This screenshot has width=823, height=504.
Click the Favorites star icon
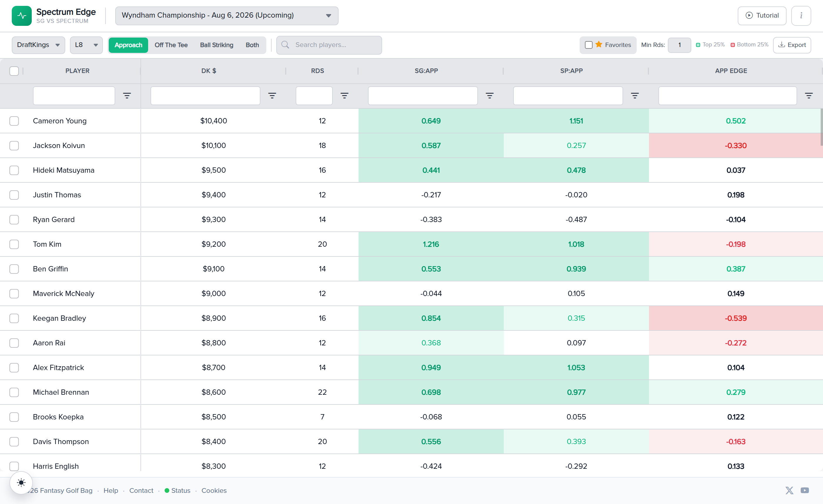(x=599, y=44)
